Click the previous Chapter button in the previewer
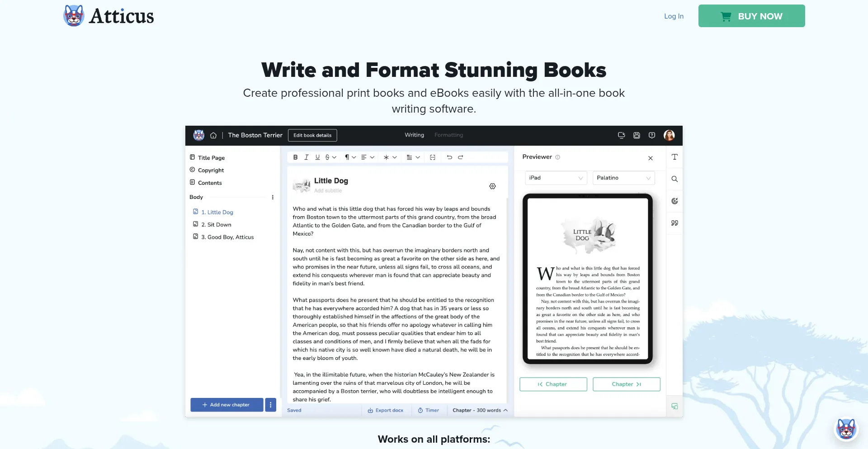 [553, 384]
